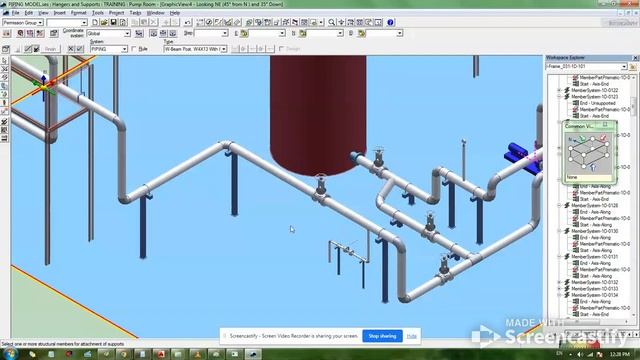The width and height of the screenshot is (640, 360).
Task: Click the folder icon beside the Workspace Explorer filter
Action: (633, 67)
